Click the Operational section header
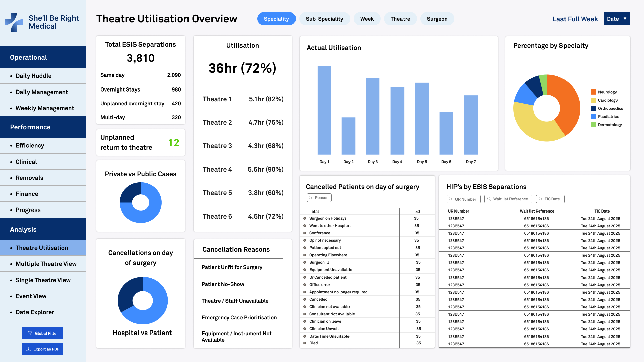The image size is (644, 362). (43, 57)
